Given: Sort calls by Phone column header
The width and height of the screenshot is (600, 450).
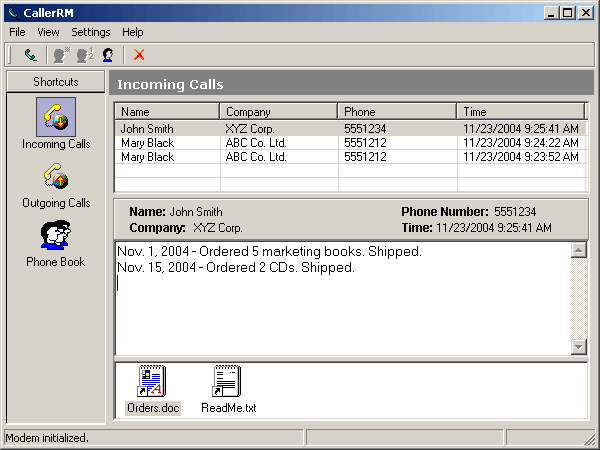Looking at the screenshot, I should click(397, 112).
